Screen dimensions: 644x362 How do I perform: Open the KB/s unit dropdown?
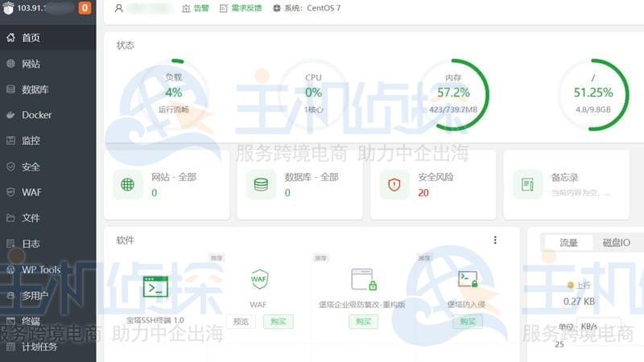[x=598, y=327]
